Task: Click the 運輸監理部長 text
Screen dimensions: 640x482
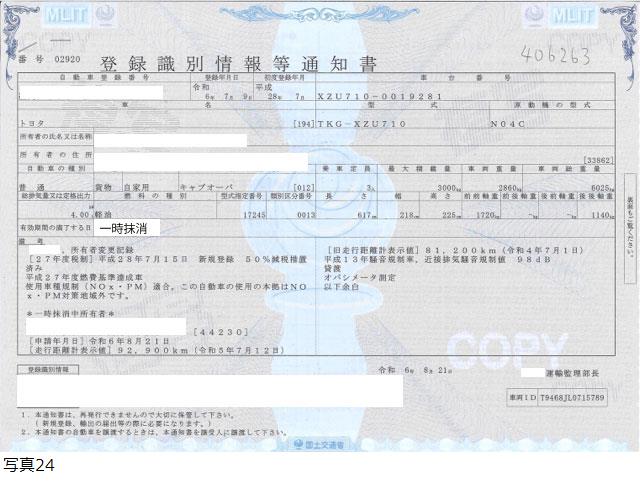Action: 574,371
